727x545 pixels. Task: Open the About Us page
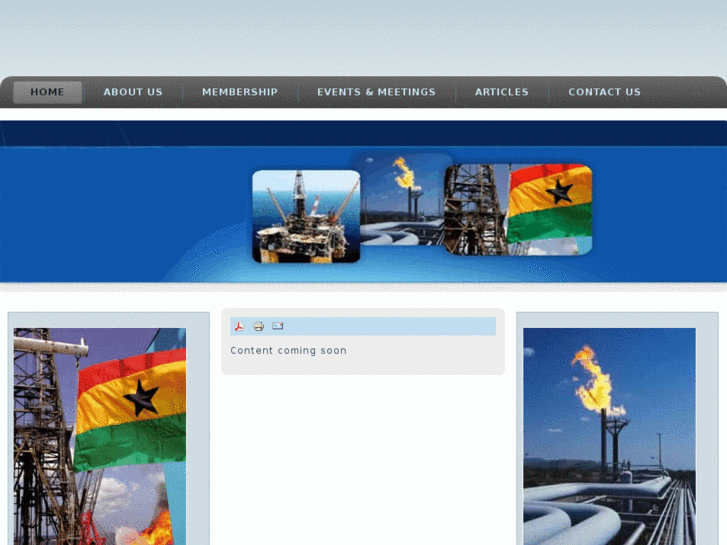click(x=133, y=92)
